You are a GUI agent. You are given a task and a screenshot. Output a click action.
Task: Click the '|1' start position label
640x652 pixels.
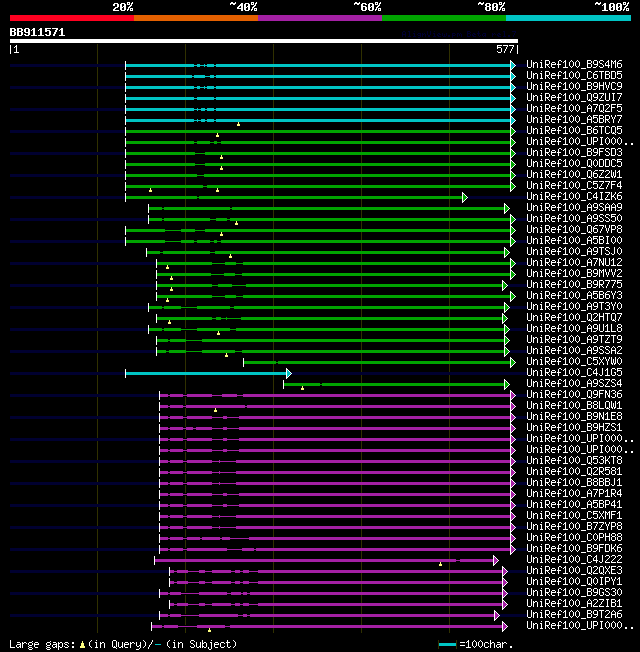pos(14,49)
